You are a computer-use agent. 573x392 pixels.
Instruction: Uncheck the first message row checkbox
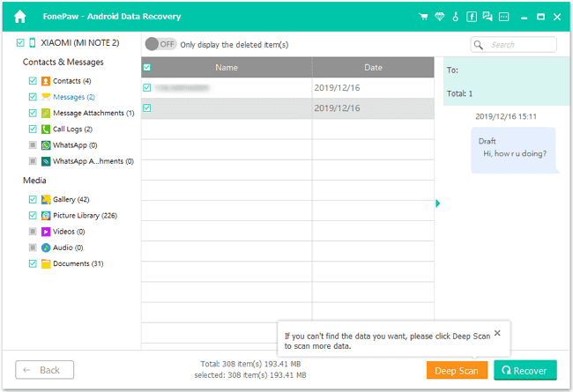(147, 88)
